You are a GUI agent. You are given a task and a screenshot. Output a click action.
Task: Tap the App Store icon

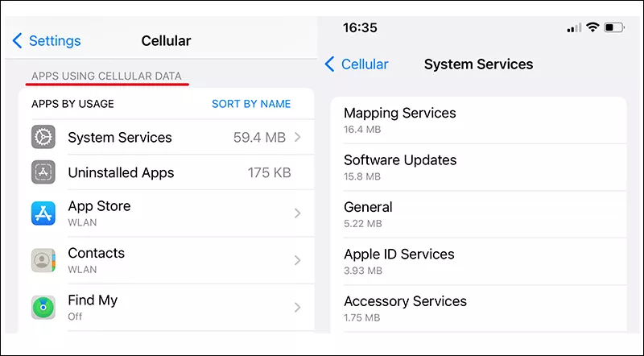(x=43, y=213)
